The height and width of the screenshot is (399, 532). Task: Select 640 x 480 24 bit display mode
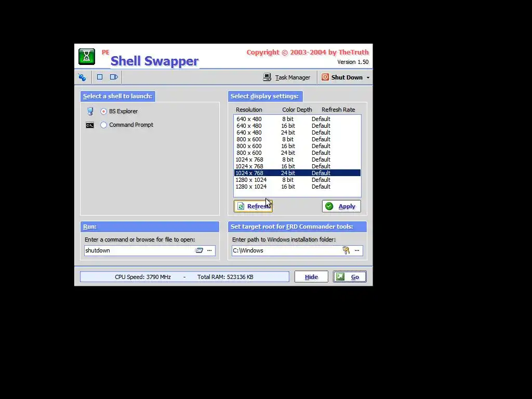(x=297, y=132)
